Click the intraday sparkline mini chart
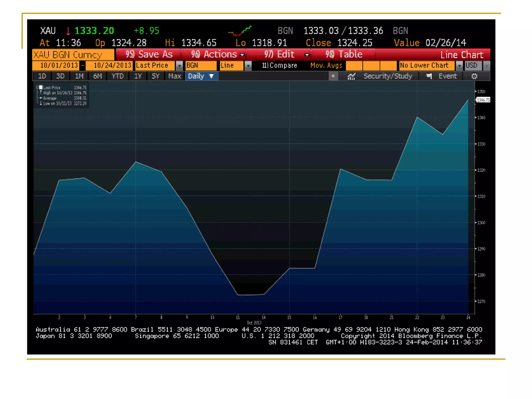The width and height of the screenshot is (532, 399). [x=240, y=31]
